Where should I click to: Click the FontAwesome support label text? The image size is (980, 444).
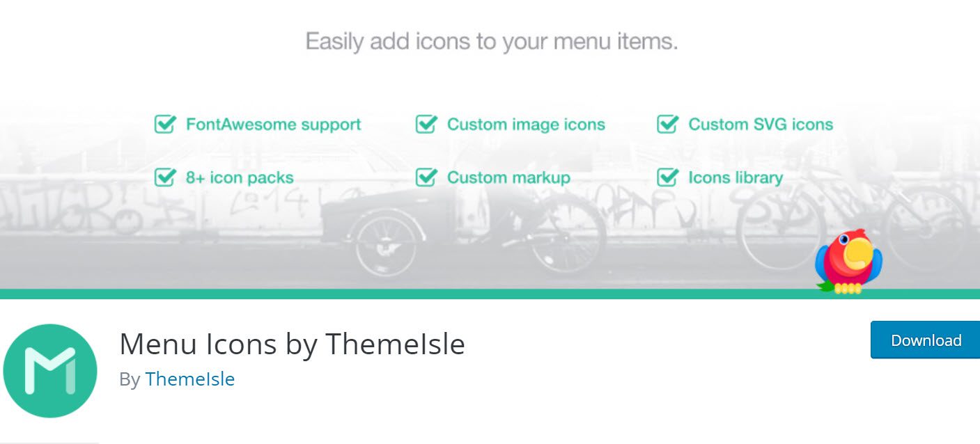coord(273,125)
